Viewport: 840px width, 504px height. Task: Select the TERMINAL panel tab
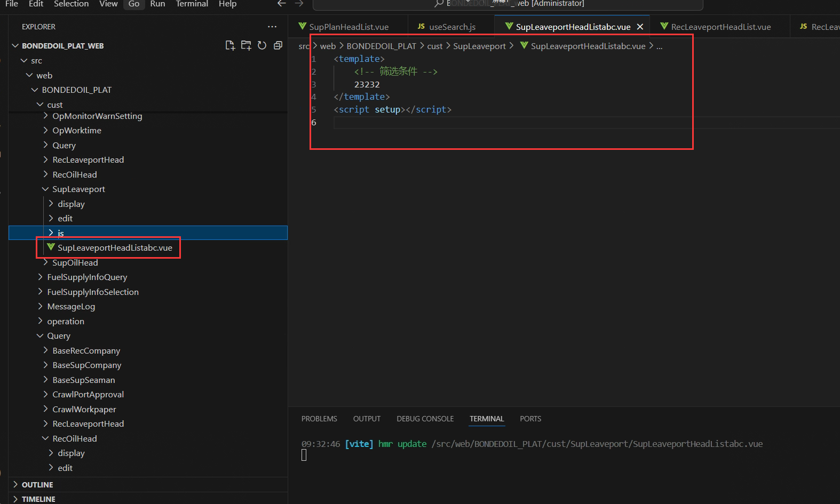pos(487,419)
